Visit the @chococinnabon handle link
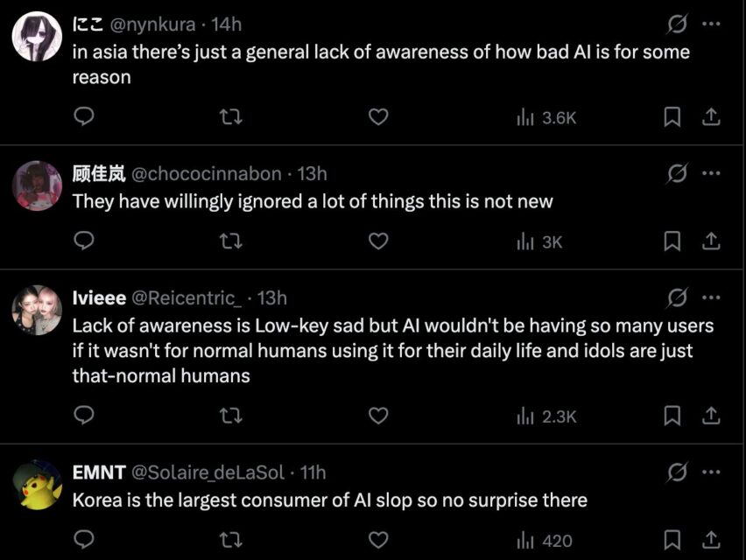The height and width of the screenshot is (560, 746). (x=207, y=173)
